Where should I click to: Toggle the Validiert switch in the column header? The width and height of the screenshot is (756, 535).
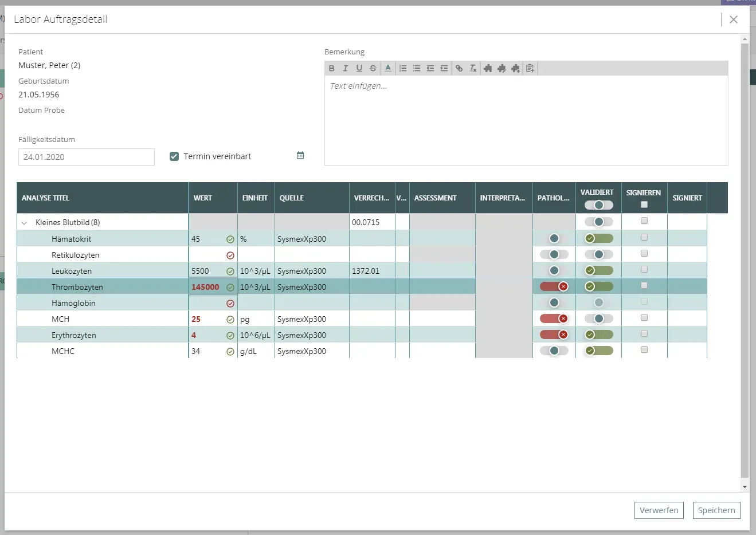point(599,205)
